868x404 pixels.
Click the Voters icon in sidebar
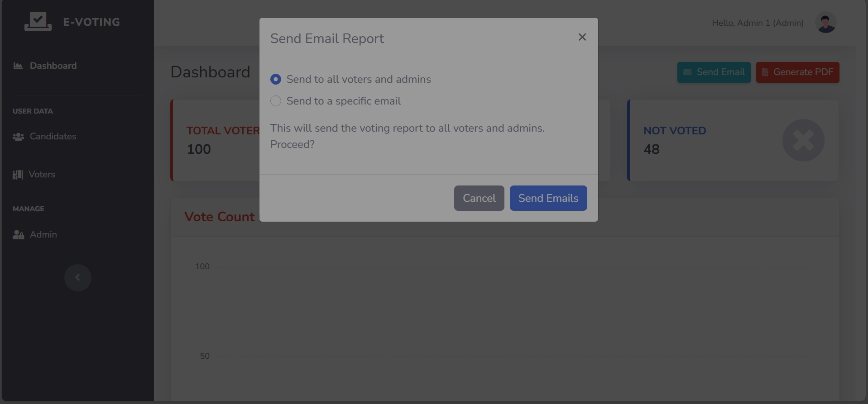(18, 175)
